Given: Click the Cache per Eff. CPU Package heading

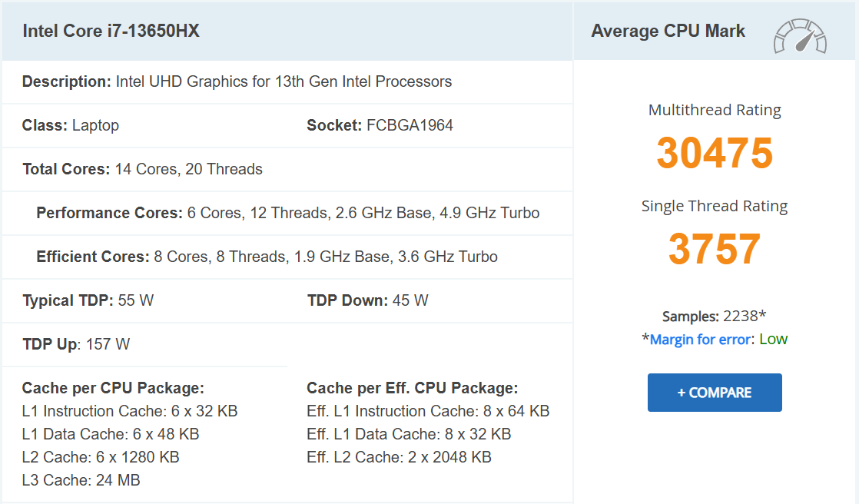Looking at the screenshot, I should (x=412, y=388).
